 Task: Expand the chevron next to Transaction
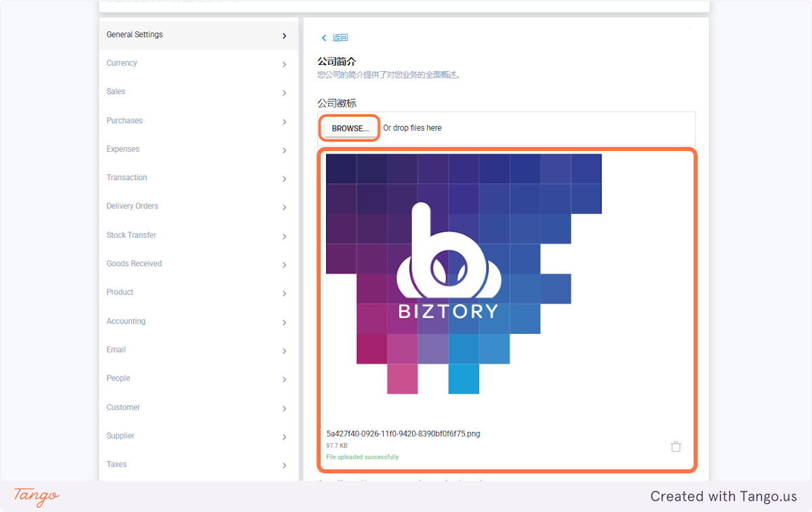284,179
